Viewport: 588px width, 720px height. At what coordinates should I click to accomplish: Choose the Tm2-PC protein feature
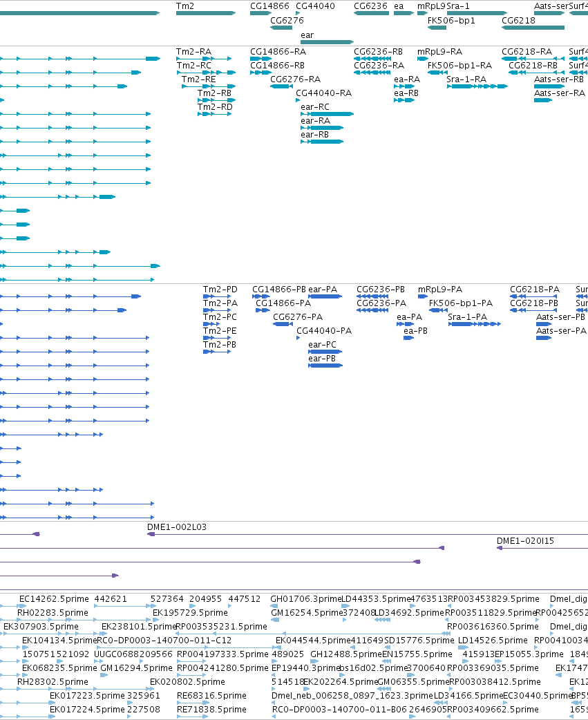point(211,324)
